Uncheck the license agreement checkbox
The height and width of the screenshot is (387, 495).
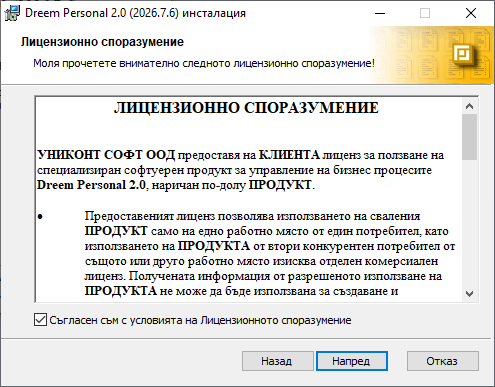click(x=40, y=320)
